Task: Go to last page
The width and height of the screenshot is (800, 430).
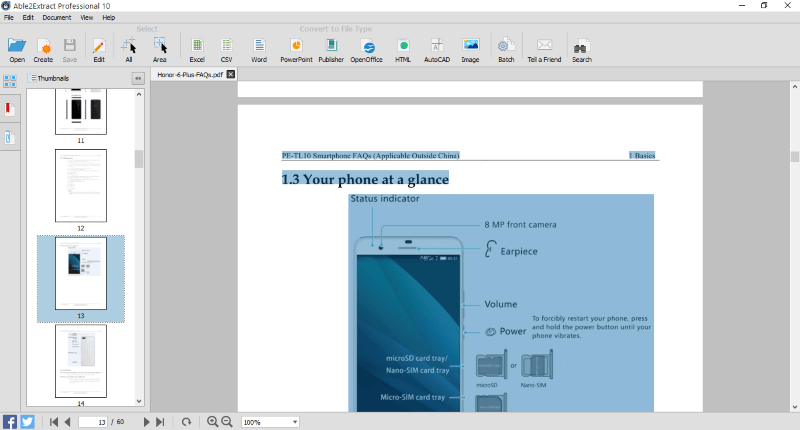Action: pyautogui.click(x=160, y=422)
